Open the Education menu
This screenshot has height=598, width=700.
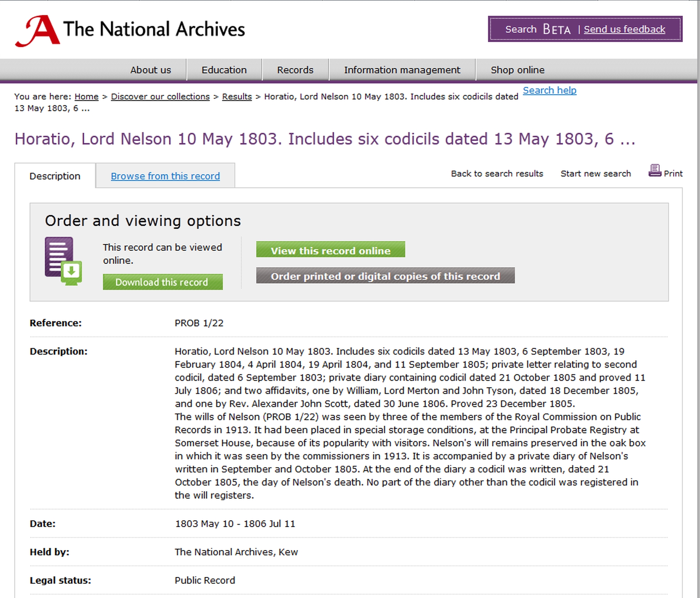(224, 70)
